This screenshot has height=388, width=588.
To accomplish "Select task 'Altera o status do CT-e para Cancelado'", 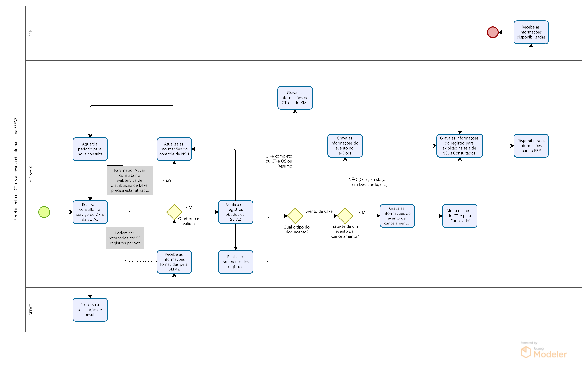I will 460,216.
